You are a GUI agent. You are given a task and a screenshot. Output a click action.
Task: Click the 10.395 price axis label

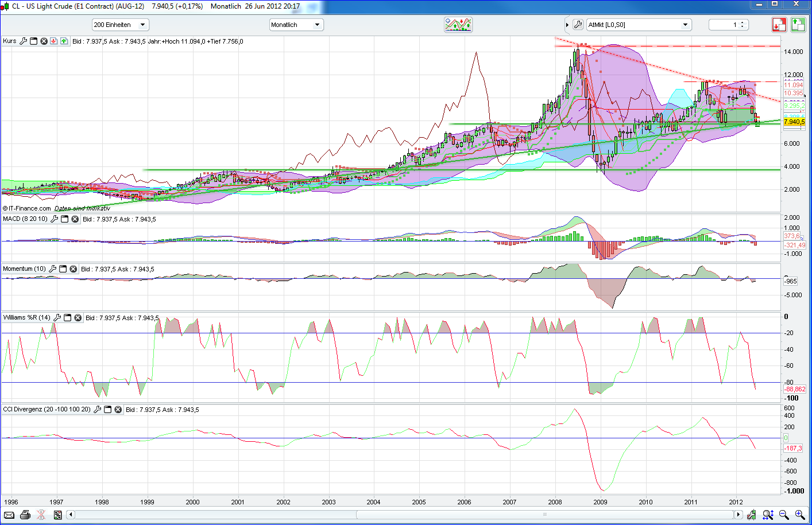(x=794, y=93)
